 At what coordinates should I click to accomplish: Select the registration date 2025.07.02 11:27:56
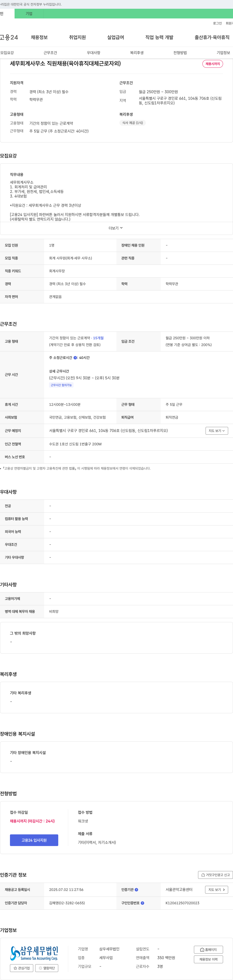pos(66,889)
